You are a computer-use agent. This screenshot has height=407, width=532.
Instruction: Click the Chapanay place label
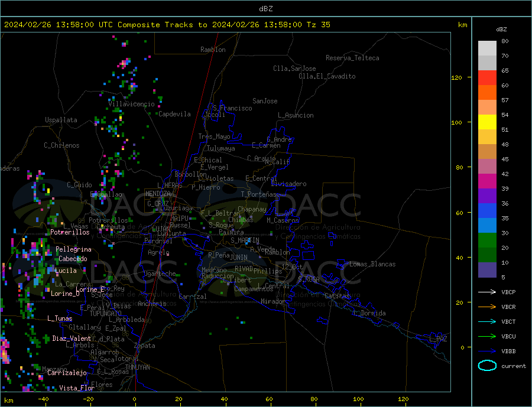click(x=252, y=209)
